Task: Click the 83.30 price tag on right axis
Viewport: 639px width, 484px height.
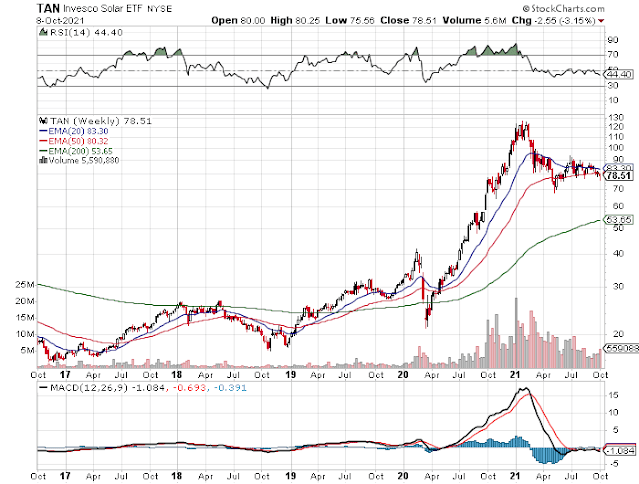Action: pyautogui.click(x=619, y=167)
